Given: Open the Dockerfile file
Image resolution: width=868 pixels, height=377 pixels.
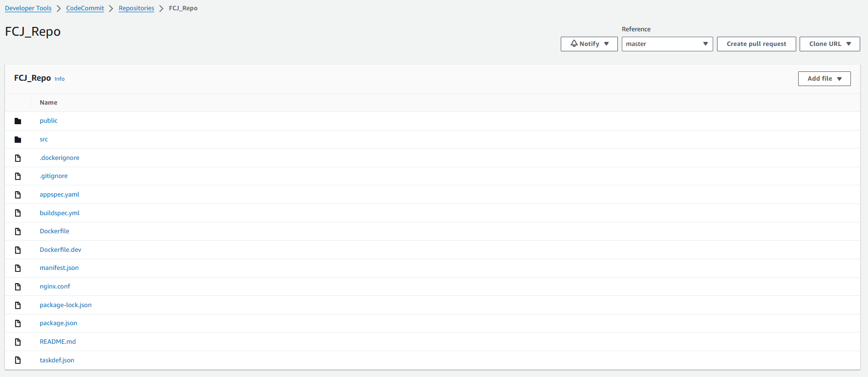Looking at the screenshot, I should [x=55, y=231].
